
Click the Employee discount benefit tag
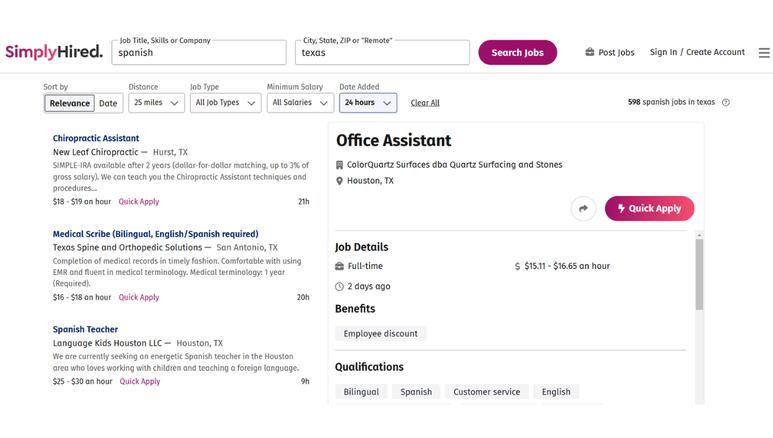381,333
